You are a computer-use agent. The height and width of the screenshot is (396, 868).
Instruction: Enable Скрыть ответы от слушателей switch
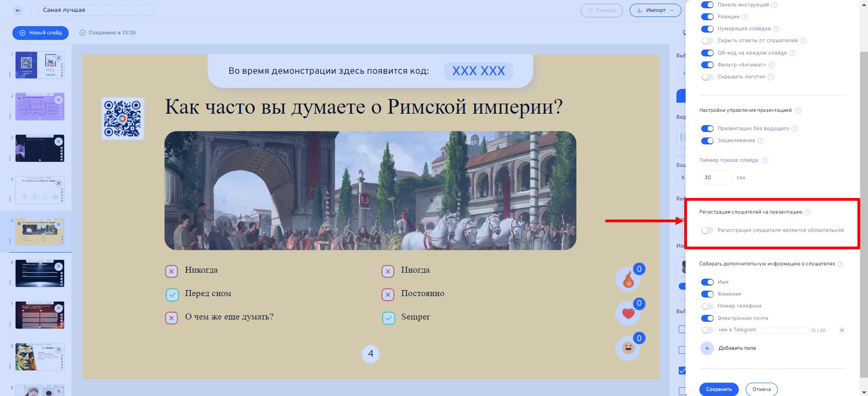[708, 41]
